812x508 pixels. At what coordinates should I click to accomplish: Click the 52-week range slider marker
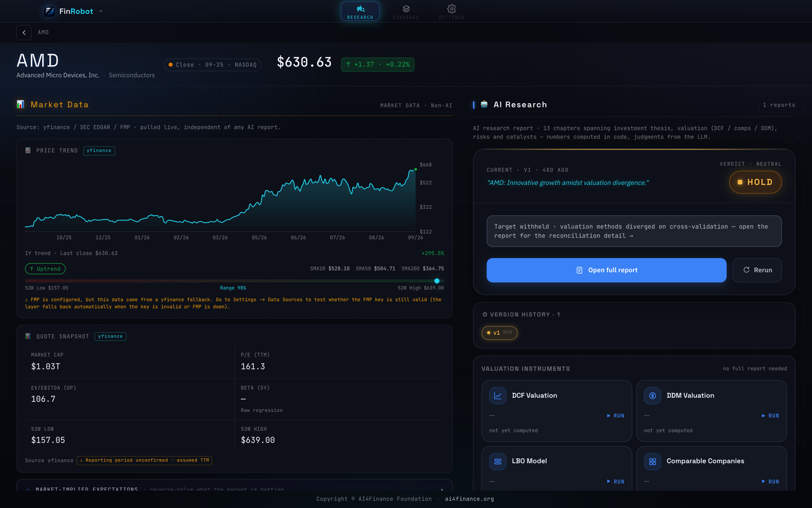437,281
